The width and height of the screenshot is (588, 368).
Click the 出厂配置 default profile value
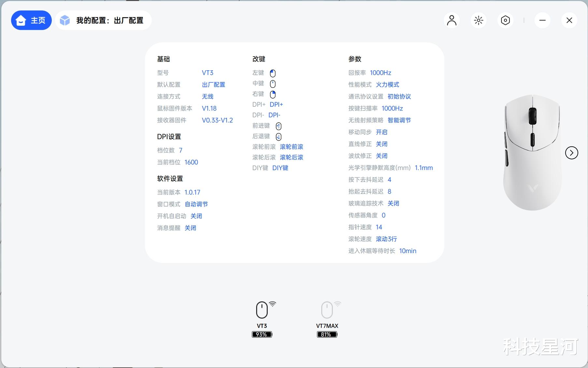pyautogui.click(x=214, y=85)
